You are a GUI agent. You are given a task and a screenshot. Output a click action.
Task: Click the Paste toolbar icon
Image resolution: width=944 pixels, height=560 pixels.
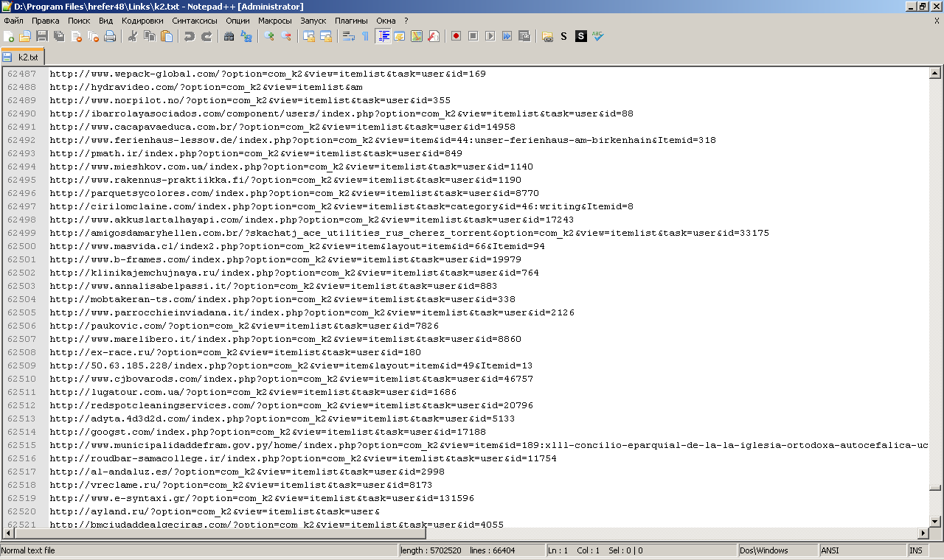pyautogui.click(x=167, y=36)
